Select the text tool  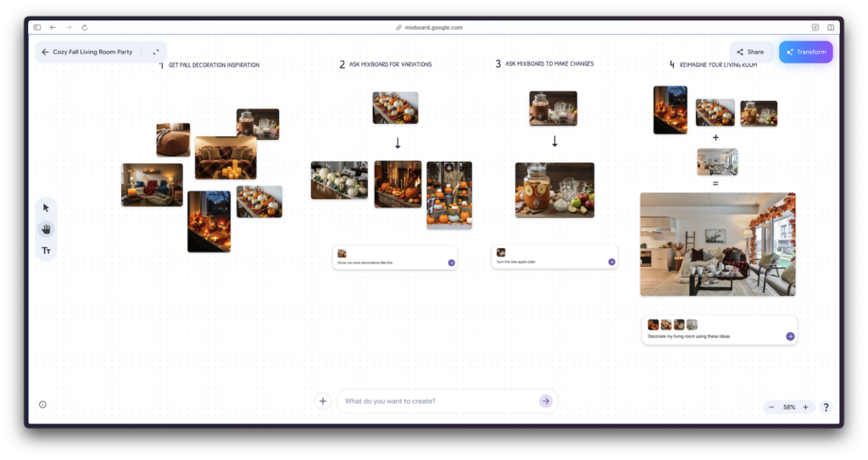click(46, 251)
